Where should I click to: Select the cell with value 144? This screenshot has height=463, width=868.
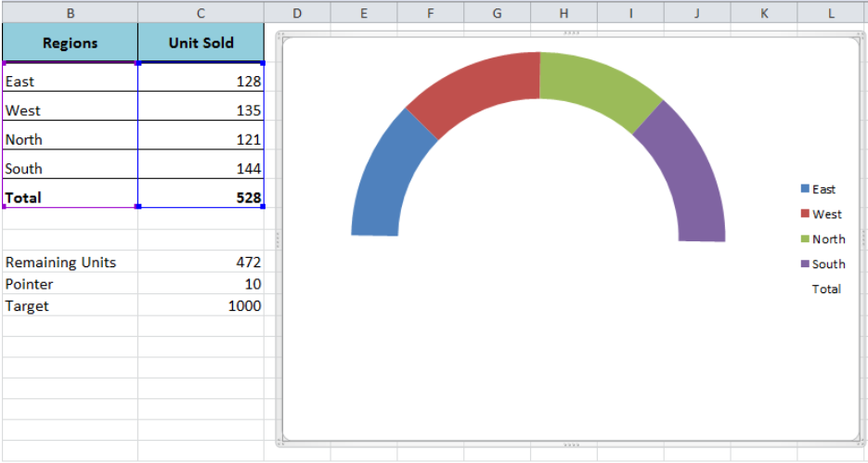coord(201,164)
